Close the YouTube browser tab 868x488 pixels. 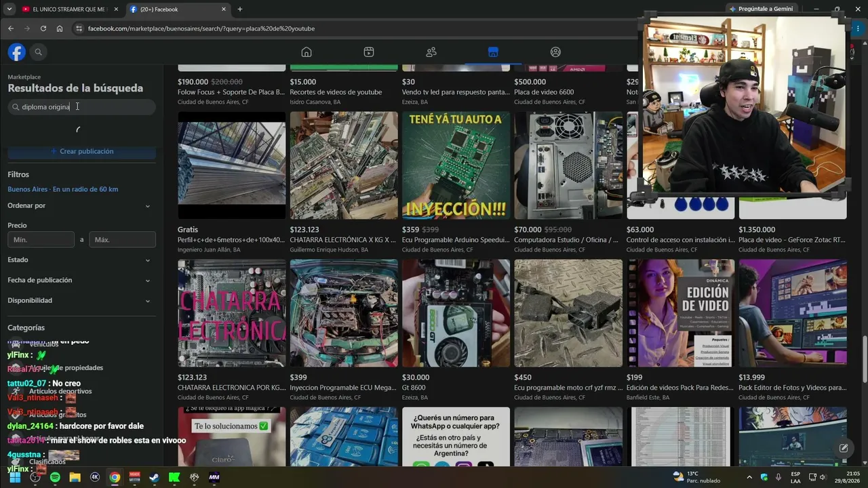click(115, 9)
